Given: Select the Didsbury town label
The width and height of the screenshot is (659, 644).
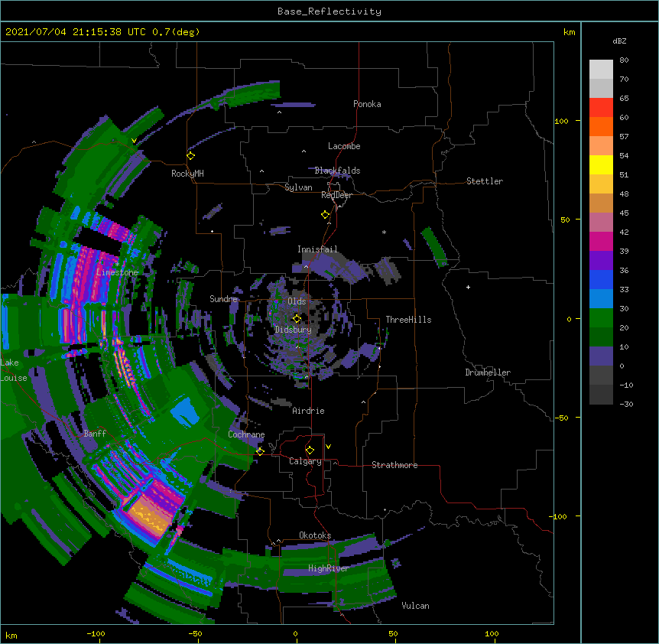Looking at the screenshot, I should 294,330.
